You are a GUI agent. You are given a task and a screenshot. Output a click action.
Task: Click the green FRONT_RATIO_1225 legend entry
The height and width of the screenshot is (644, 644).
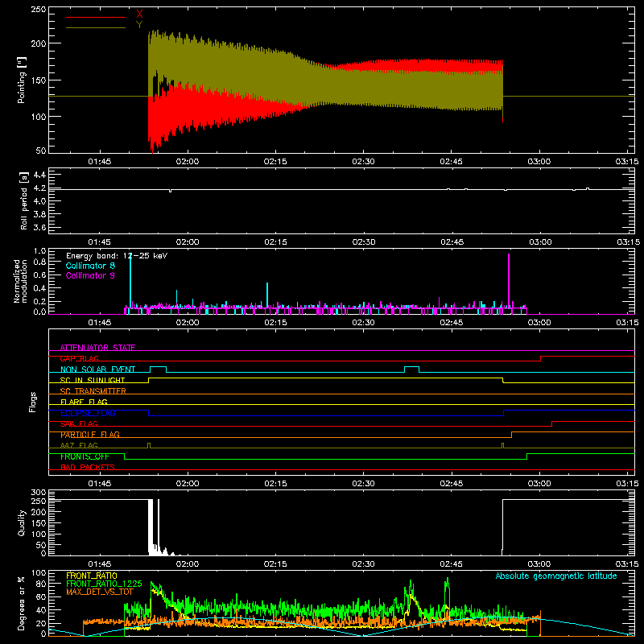point(105,584)
